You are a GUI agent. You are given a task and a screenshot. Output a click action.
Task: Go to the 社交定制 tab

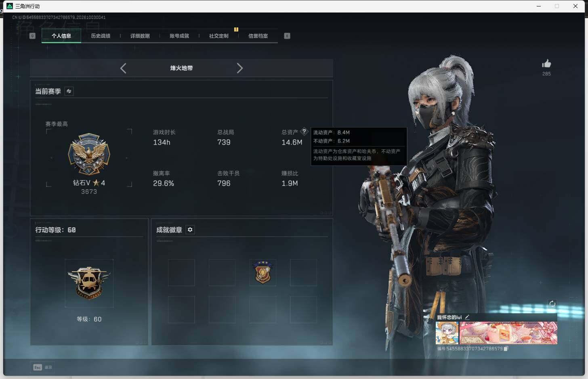point(218,36)
